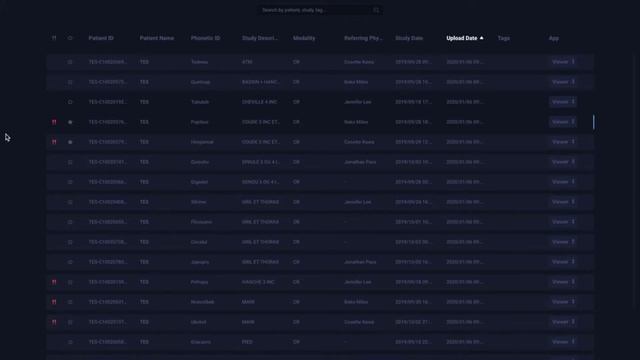Sort by the priority icon column header

54,38
